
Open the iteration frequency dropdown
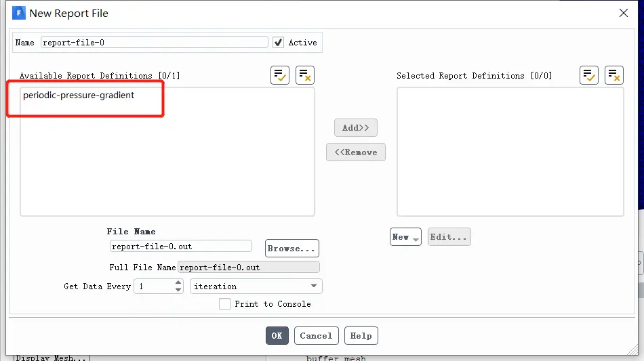point(256,286)
